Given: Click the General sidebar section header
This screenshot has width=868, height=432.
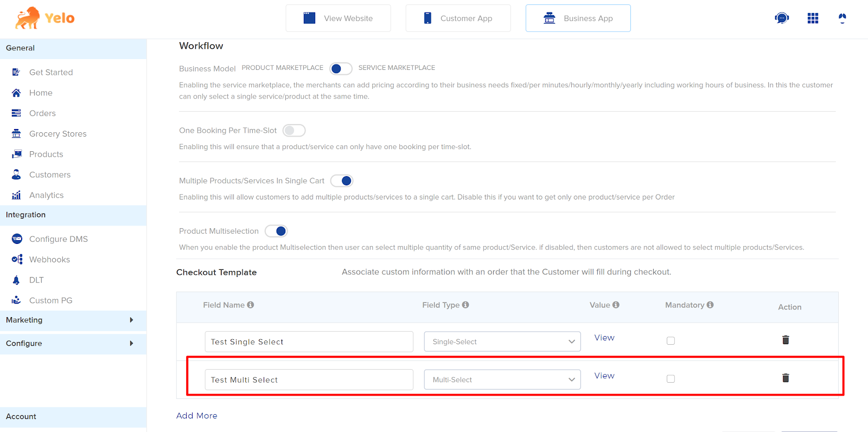Looking at the screenshot, I should click(x=73, y=48).
